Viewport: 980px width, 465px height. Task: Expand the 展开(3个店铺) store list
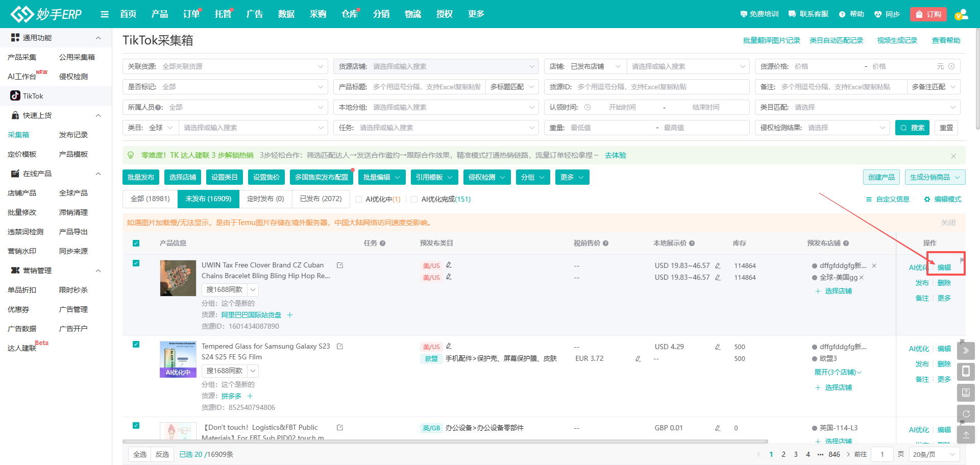838,373
